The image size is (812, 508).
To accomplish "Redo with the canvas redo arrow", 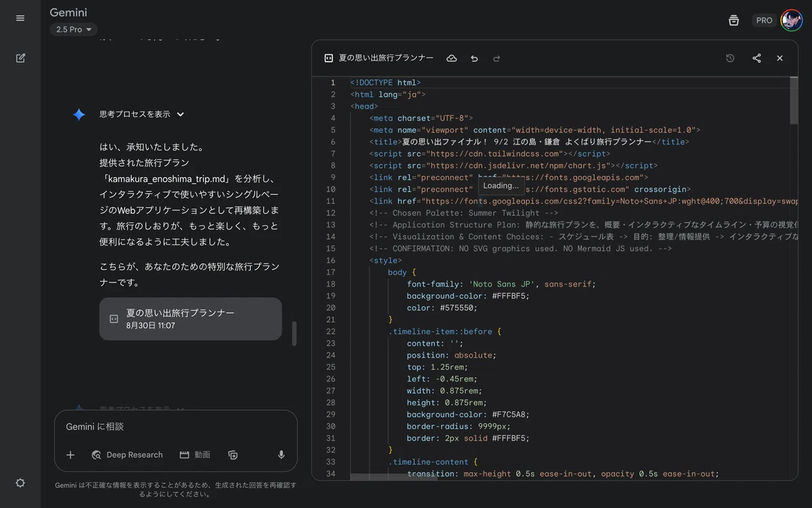I will click(497, 58).
